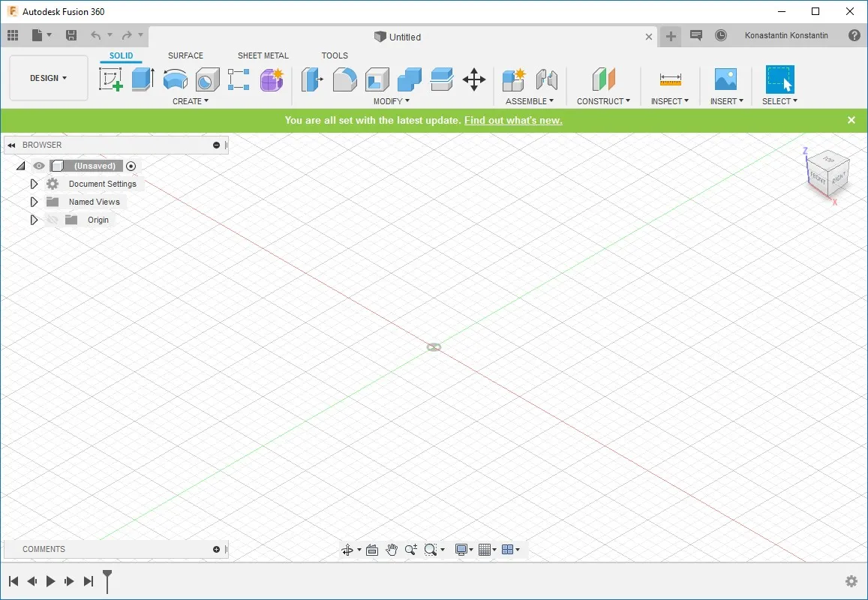Choose the Revolve tool icon
This screenshot has width=868, height=600.
175,79
